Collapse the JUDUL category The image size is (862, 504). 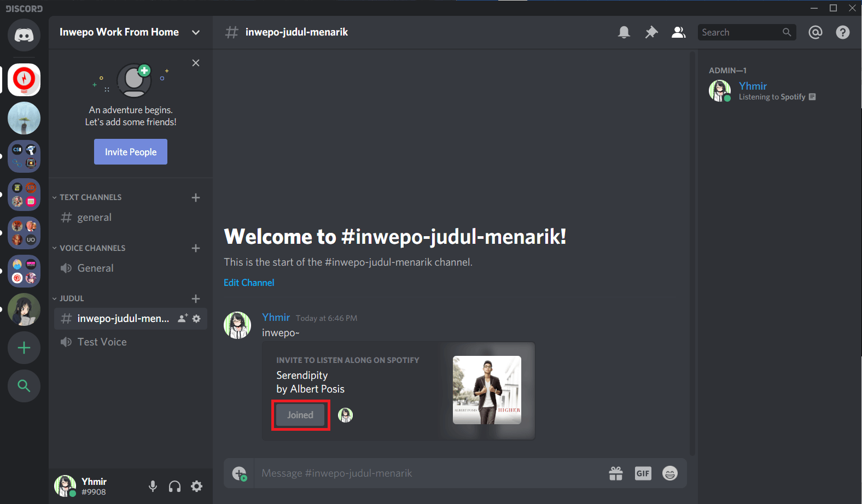coord(68,298)
